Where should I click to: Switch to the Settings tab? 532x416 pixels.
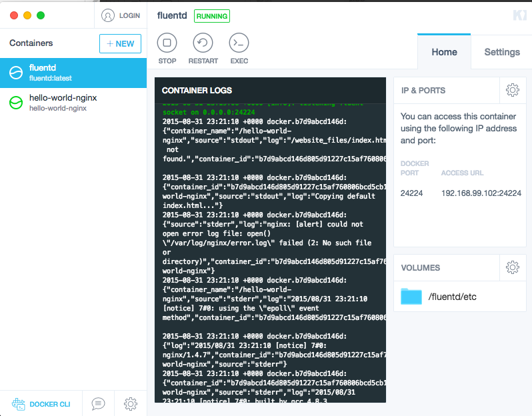coord(502,52)
